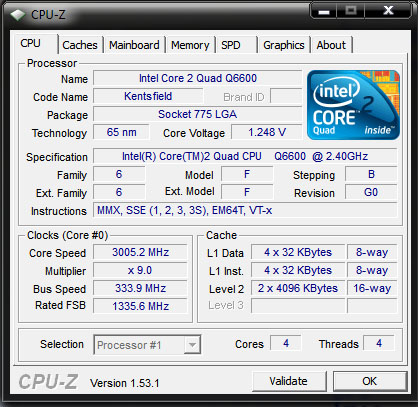The height and width of the screenshot is (407, 418).
Task: Close the CPU-Z window
Action: tap(388, 10)
